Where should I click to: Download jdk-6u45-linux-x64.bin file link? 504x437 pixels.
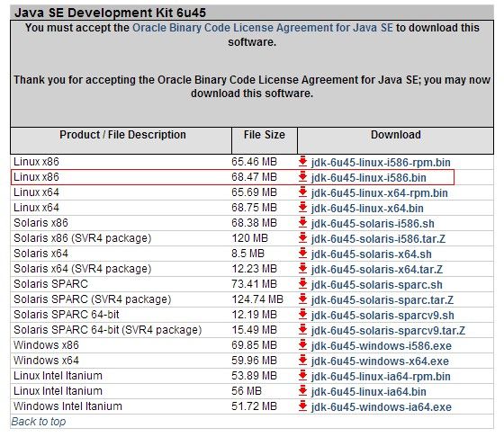click(367, 209)
